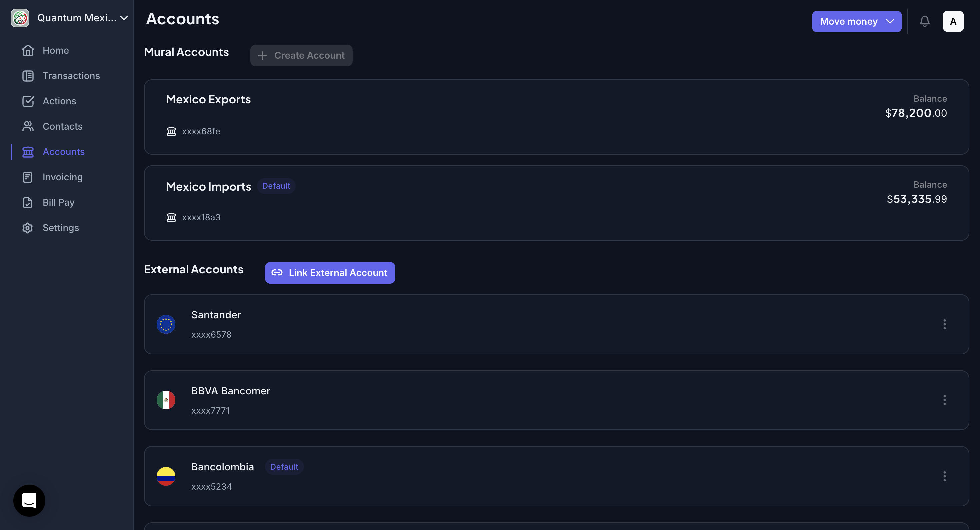Viewport: 980px width, 530px height.
Task: Open BBVA Bancomer three-dot menu
Action: 944,400
